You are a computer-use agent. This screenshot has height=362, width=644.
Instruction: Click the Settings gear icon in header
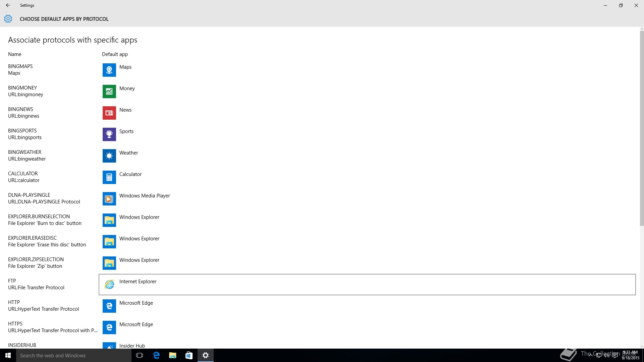tap(8, 19)
